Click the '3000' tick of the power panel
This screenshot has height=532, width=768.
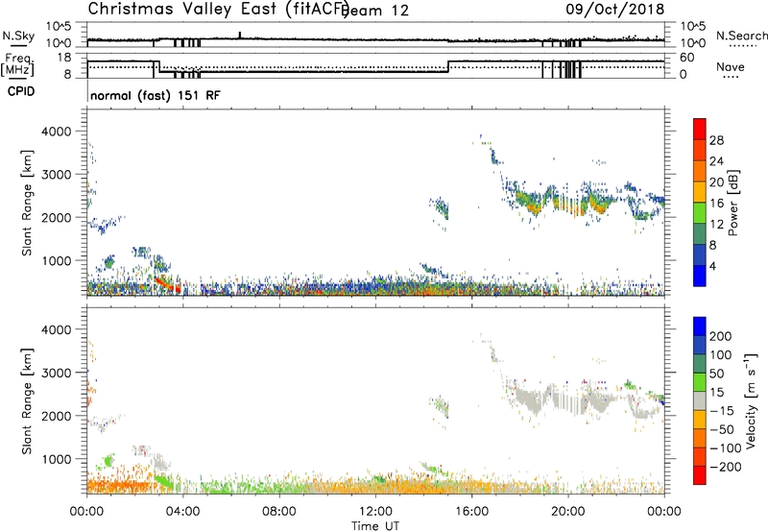58,175
